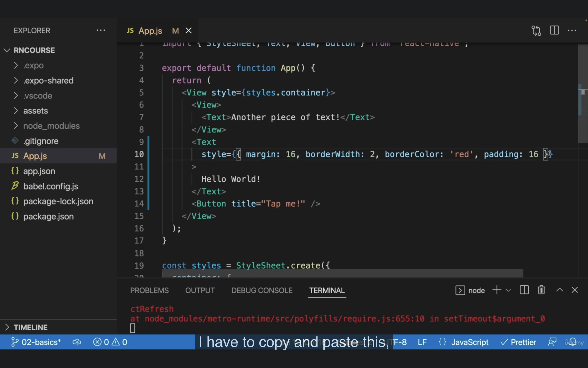Open the 02-basics* git branch switcher
This screenshot has height=368, width=588.
36,342
